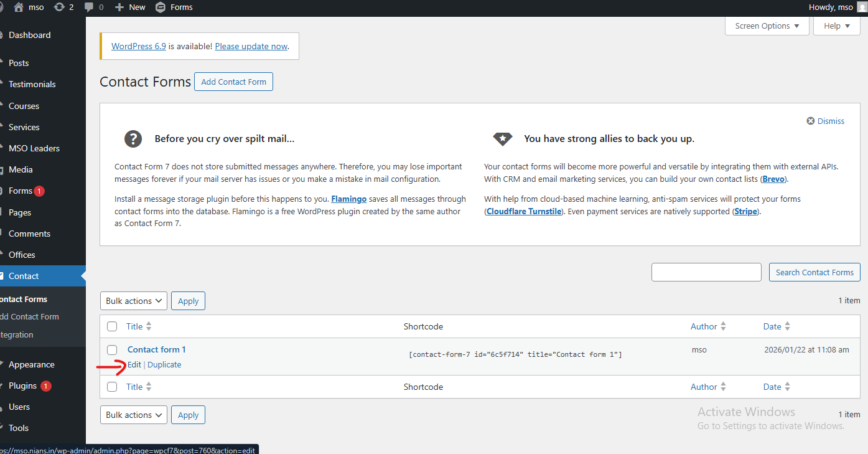Open the updates icon showing 2
This screenshot has width=868, height=454.
(59, 7)
